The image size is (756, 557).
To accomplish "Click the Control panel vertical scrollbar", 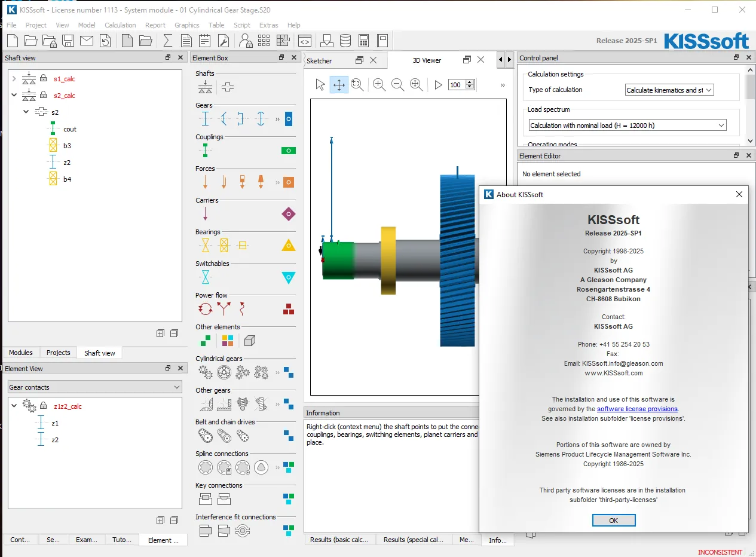I will pos(751,105).
